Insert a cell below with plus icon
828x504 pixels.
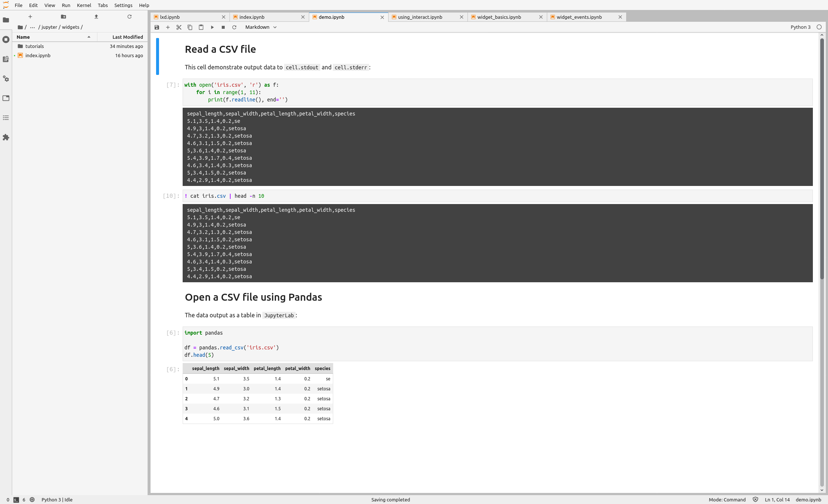coord(168,27)
